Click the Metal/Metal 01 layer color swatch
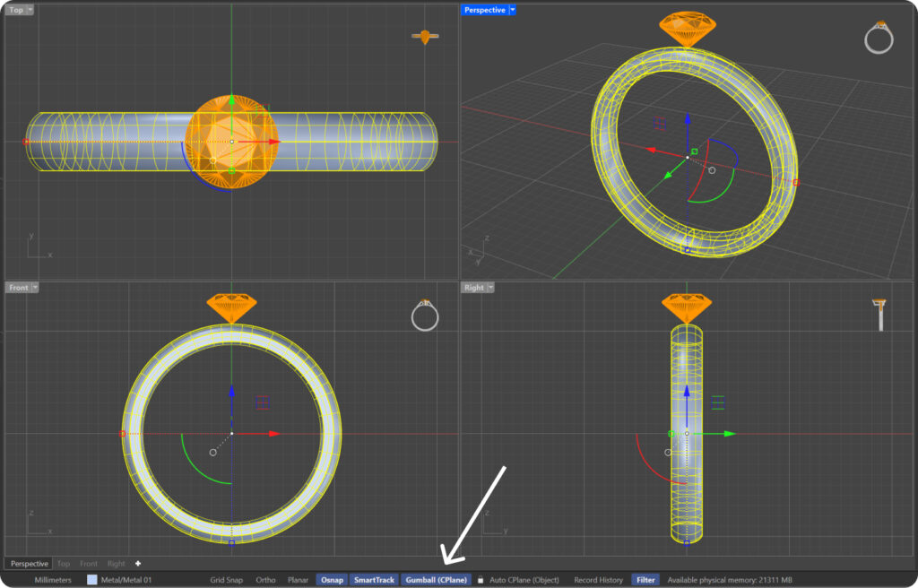 92,580
